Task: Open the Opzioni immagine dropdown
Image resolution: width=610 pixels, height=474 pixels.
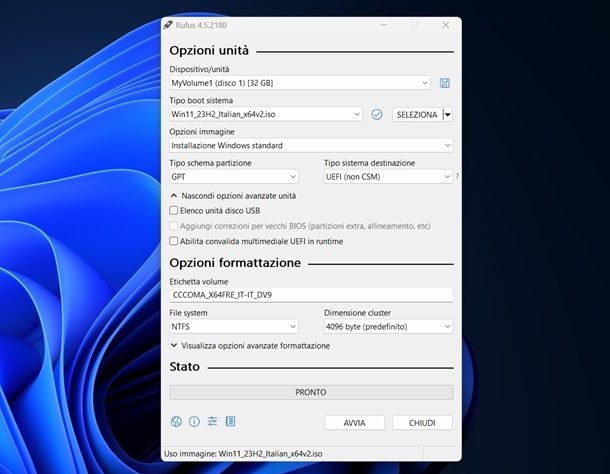Action: [311, 146]
